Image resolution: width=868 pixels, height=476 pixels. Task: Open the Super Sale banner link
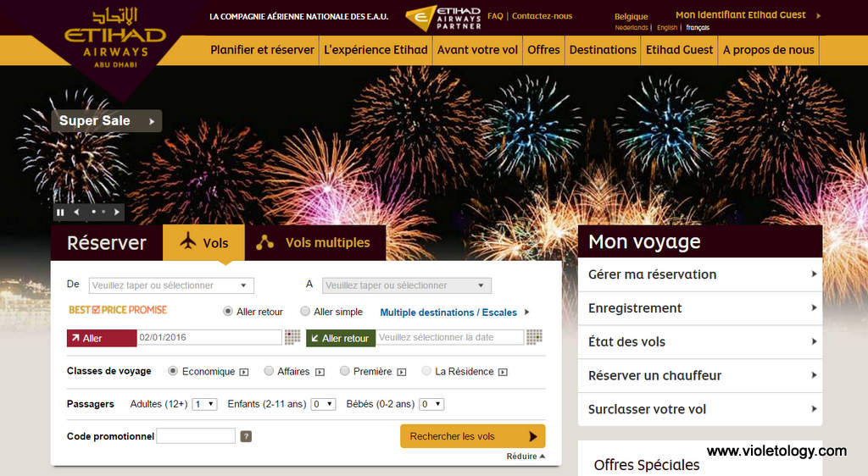107,121
